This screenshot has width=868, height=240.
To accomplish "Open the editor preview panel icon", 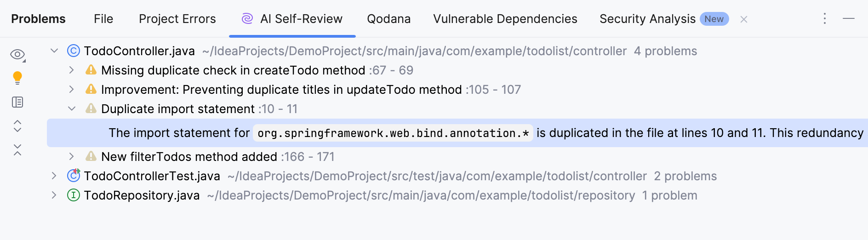I will 17,102.
